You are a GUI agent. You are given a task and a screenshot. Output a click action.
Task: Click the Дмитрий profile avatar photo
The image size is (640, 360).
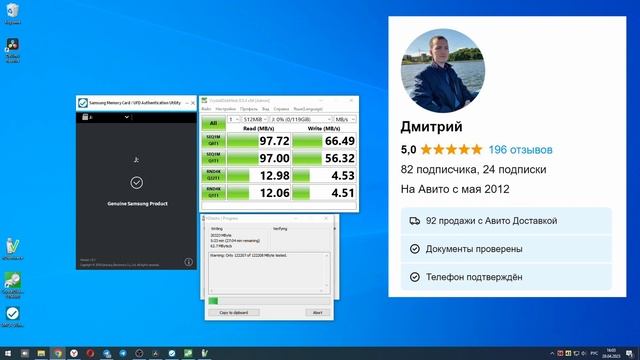coord(443,71)
